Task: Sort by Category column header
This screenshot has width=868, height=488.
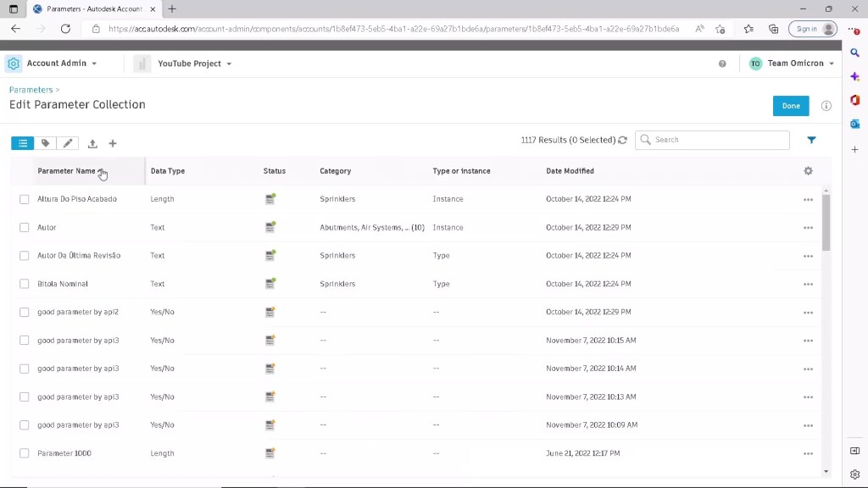Action: point(336,171)
